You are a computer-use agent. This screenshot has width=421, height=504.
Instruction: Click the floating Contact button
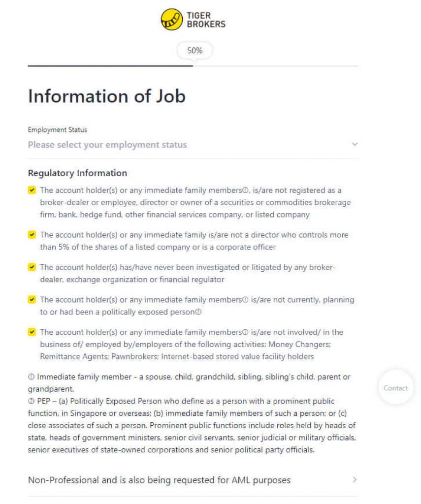(x=395, y=388)
